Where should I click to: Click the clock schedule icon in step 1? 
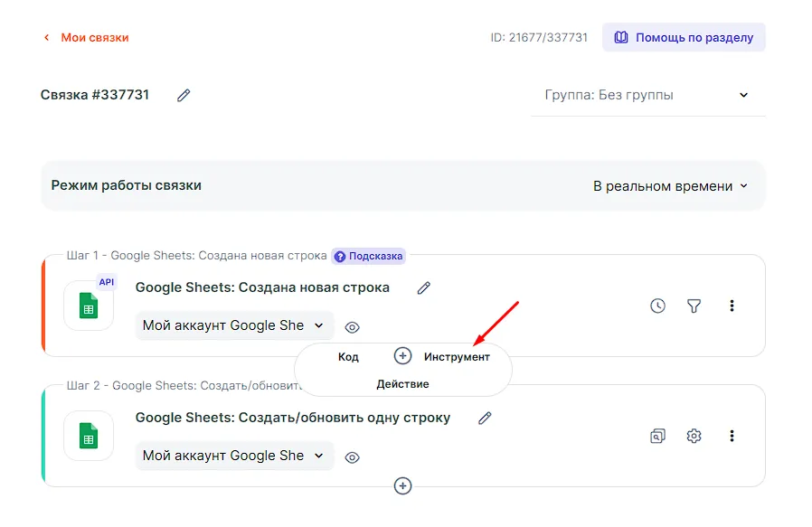coord(657,306)
